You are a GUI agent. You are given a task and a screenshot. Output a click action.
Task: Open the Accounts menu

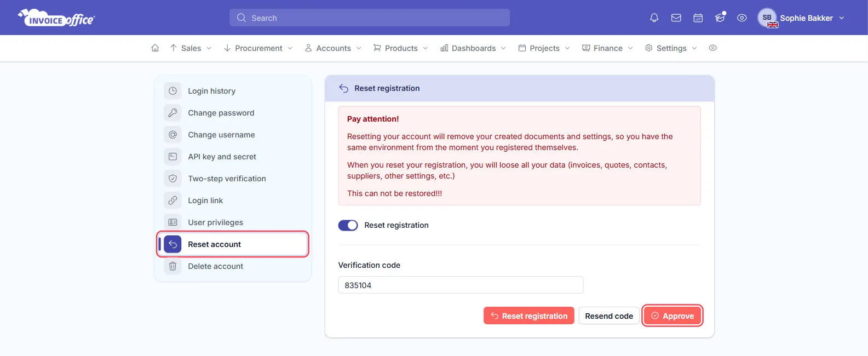click(334, 48)
